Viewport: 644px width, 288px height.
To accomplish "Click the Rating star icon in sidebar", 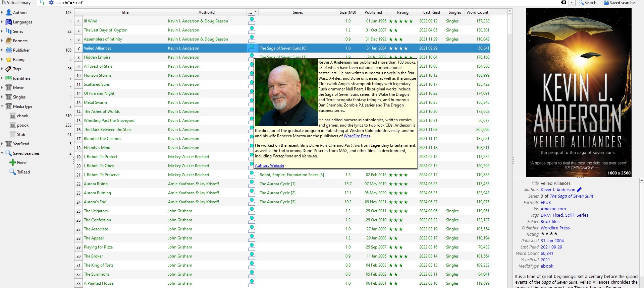I will 9,60.
